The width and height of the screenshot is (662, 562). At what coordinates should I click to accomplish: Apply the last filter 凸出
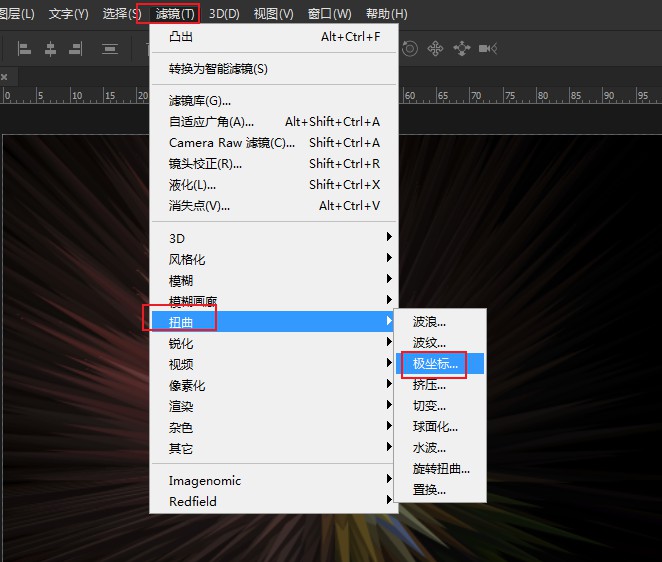274,37
